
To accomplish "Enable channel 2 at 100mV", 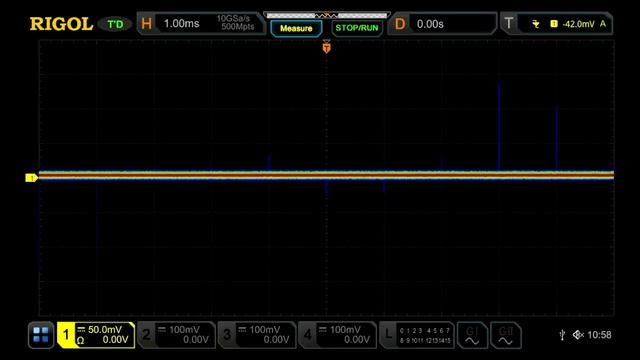I will (176, 335).
